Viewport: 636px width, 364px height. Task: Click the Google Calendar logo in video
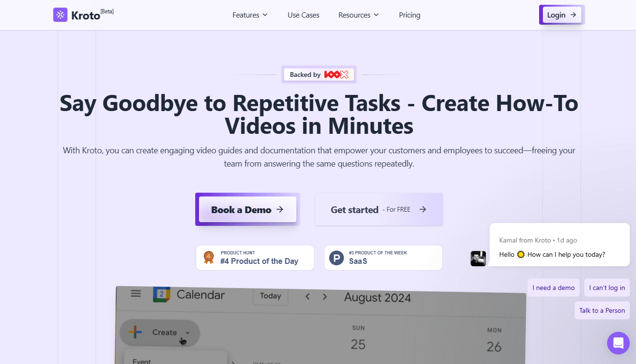coord(161,295)
